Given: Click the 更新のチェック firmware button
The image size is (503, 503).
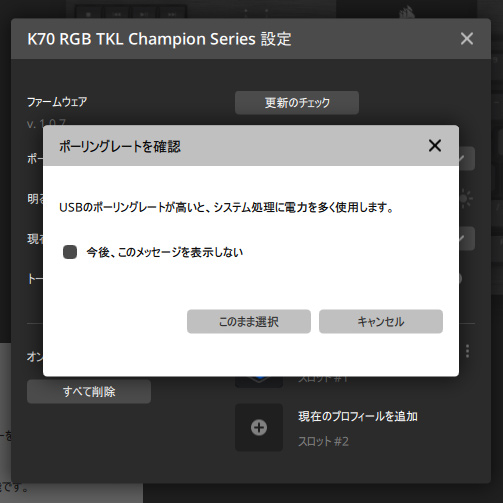Looking at the screenshot, I should coord(297,103).
